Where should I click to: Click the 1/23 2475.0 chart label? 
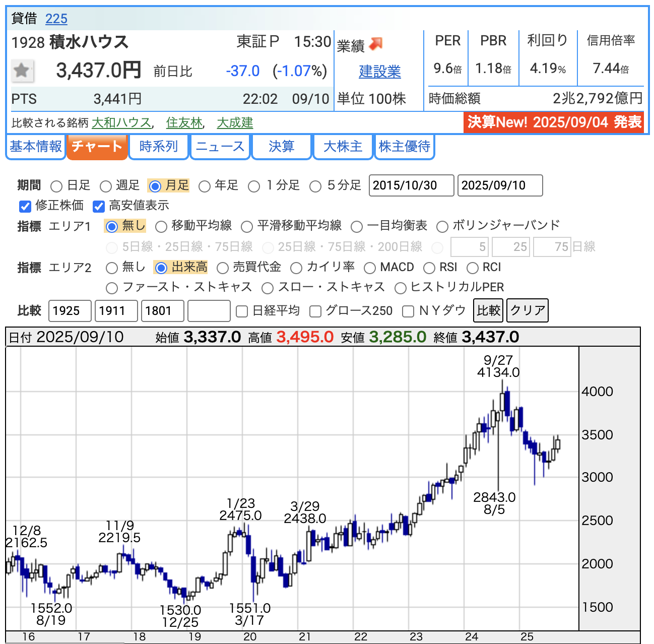pos(241,509)
